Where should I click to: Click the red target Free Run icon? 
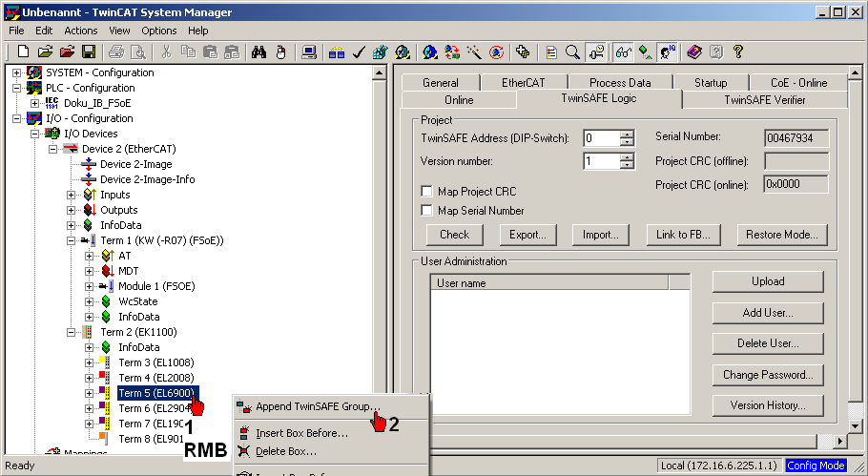point(497,52)
